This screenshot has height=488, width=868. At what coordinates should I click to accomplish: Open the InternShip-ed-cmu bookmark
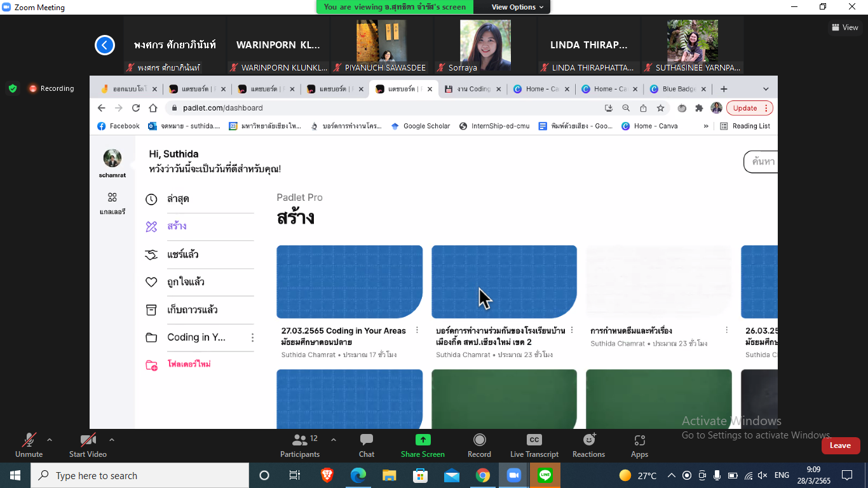tap(494, 126)
